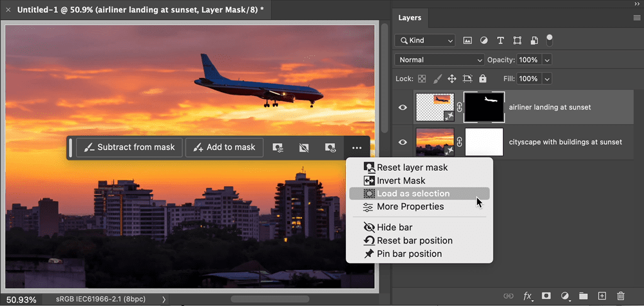Filter layers by pixel layer icon
Screen dimensions: 644x306
click(x=468, y=40)
